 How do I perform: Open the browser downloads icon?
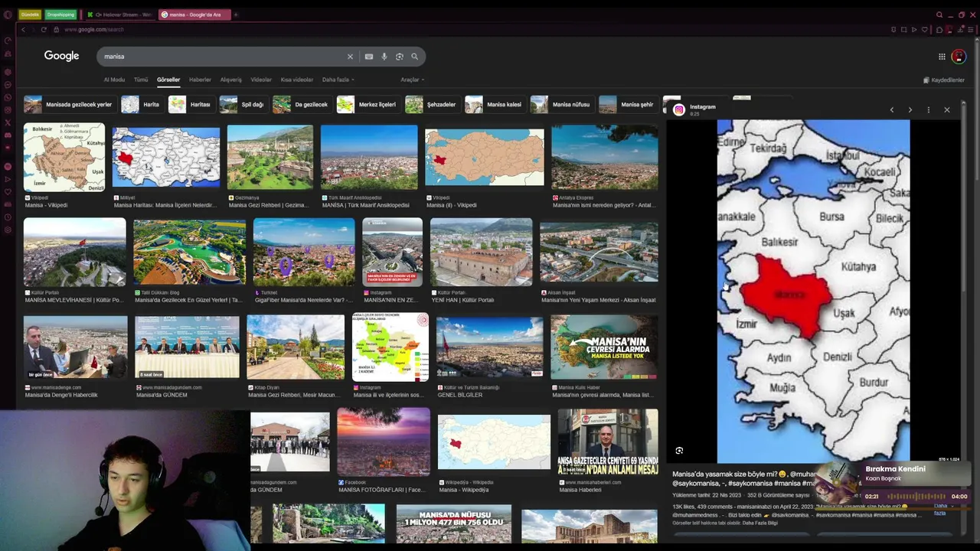pyautogui.click(x=961, y=30)
